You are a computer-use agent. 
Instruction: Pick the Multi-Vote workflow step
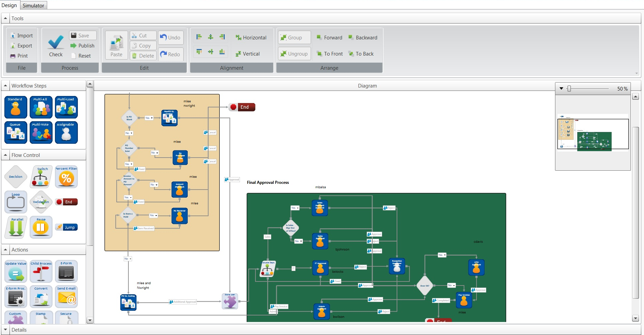[x=41, y=132]
